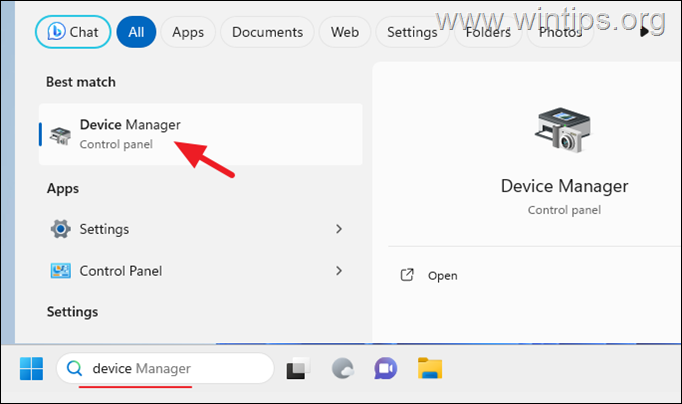
Task: Switch to the Folders filter
Action: 488,32
